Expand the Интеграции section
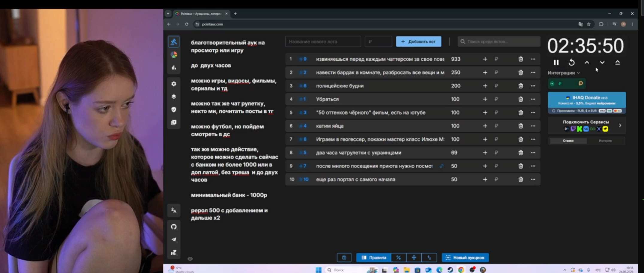 (x=564, y=73)
